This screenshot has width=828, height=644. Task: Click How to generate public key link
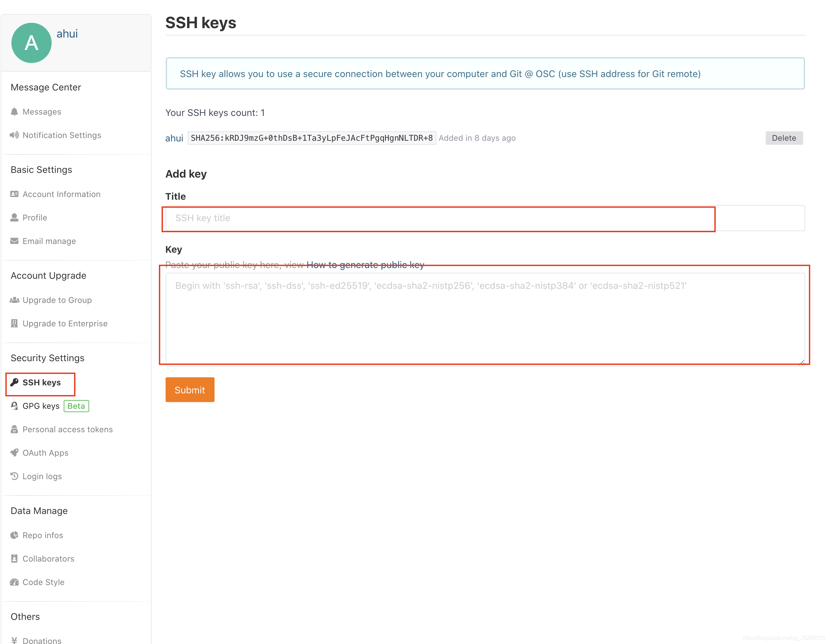tap(365, 264)
